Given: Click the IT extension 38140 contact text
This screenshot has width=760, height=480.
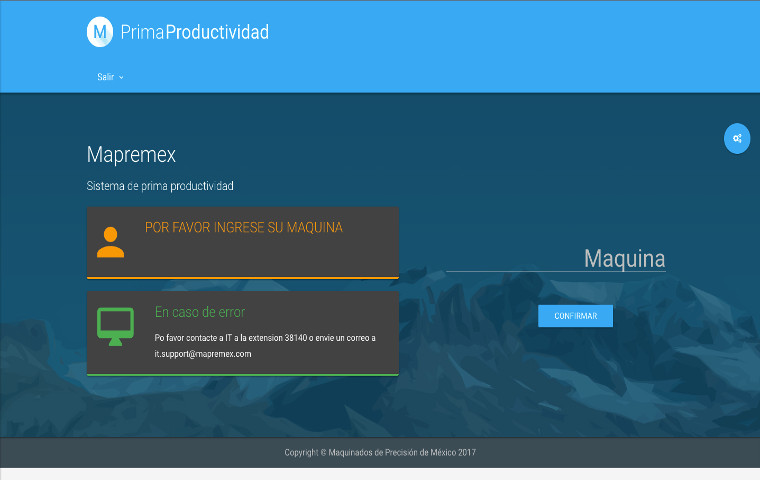Looking at the screenshot, I should (x=265, y=338).
